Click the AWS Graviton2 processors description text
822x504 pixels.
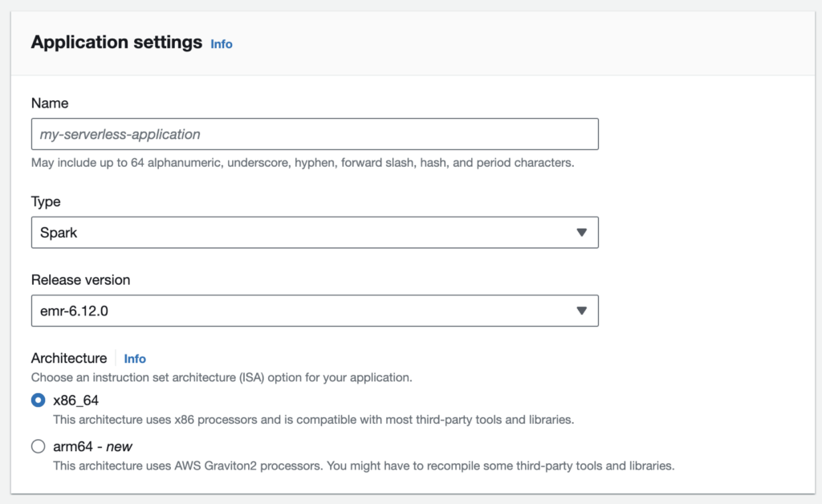tap(364, 465)
